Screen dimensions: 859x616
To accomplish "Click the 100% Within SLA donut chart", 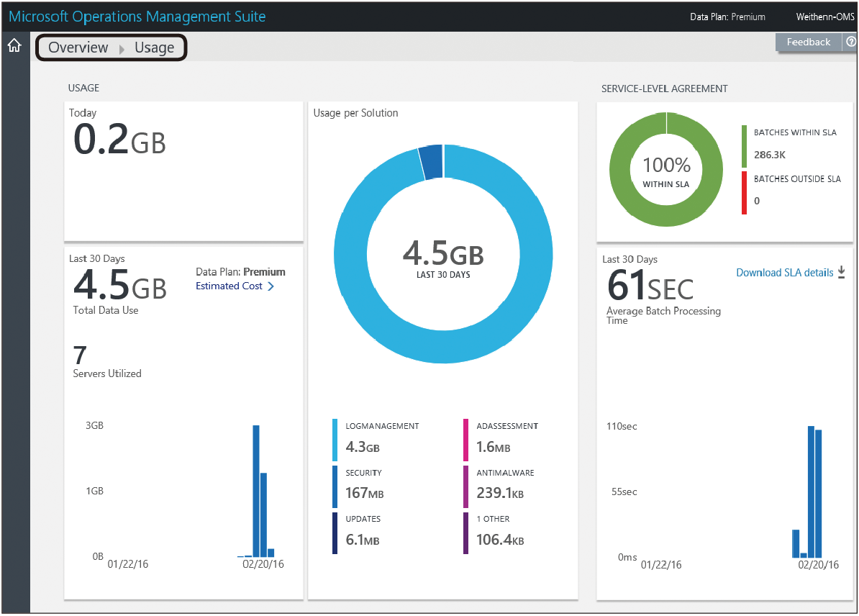I will click(x=666, y=169).
